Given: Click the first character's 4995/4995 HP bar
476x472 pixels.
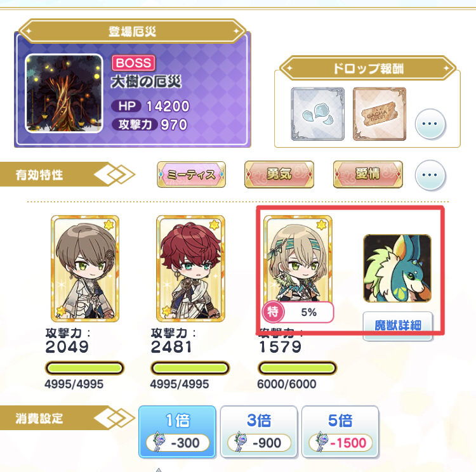Looking at the screenshot, I should (x=84, y=368).
